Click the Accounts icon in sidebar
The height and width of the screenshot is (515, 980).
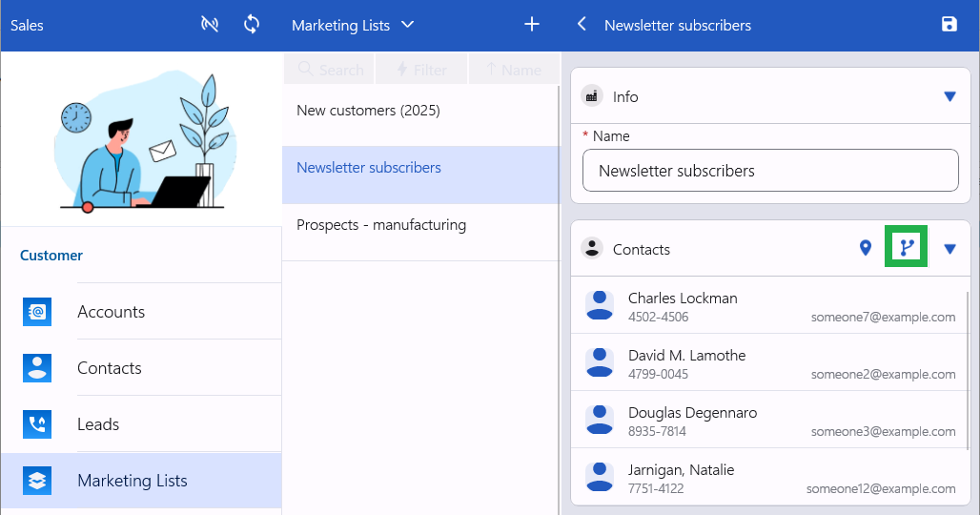(37, 312)
